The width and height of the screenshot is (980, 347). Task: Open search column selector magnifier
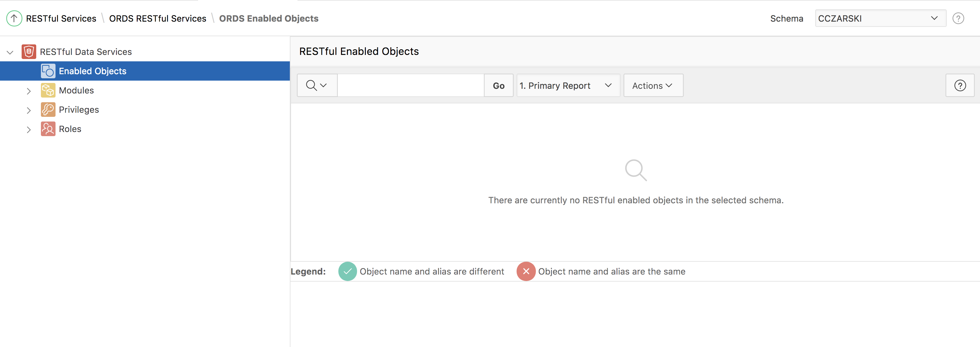[316, 86]
